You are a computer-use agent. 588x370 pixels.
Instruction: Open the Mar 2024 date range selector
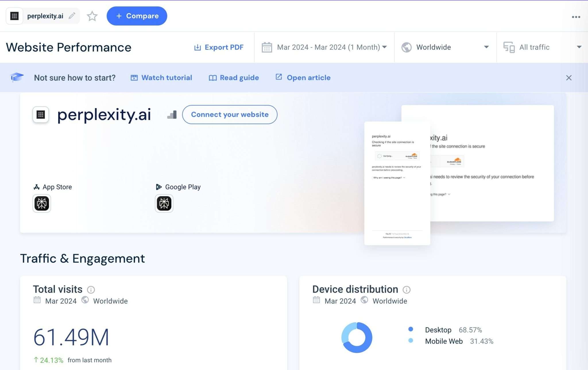tap(330, 47)
